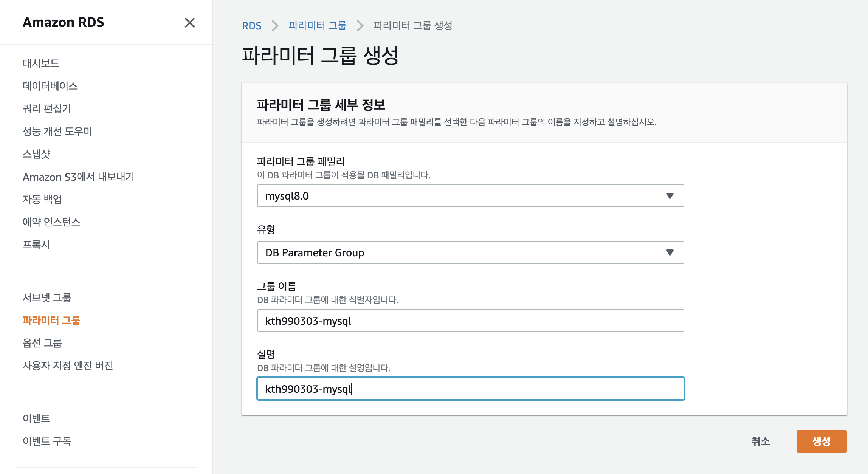868x474 pixels.
Task: Navigate to 데이터베이스 in the sidebar
Action: pyautogui.click(x=50, y=86)
